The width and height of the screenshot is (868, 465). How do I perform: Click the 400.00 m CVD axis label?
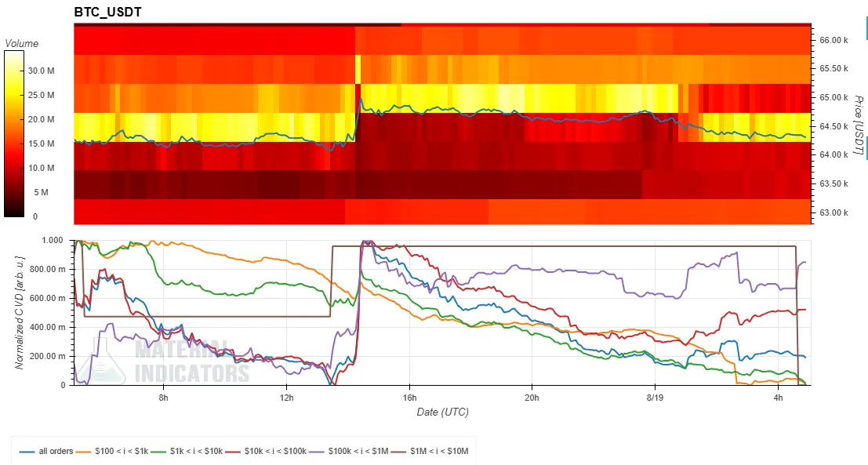pyautogui.click(x=50, y=327)
